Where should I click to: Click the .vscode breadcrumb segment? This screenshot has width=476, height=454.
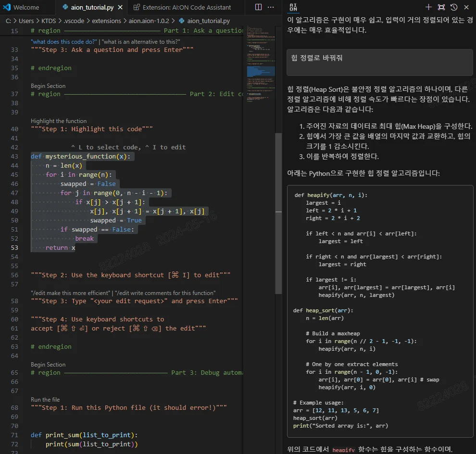(74, 21)
